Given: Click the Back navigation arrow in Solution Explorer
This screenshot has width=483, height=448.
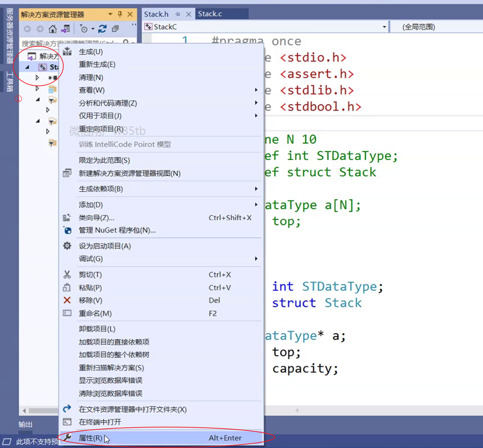Looking at the screenshot, I should 28,29.
